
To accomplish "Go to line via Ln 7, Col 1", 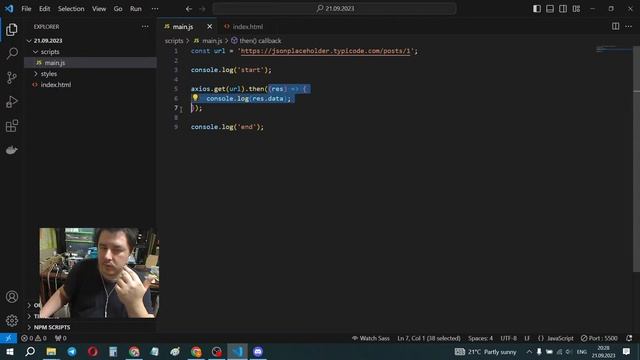I will tap(429, 338).
